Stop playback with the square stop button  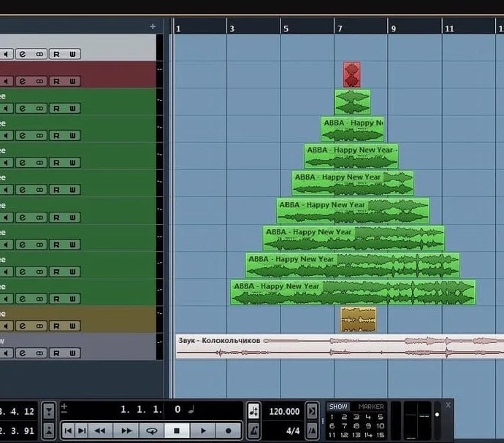(x=177, y=431)
